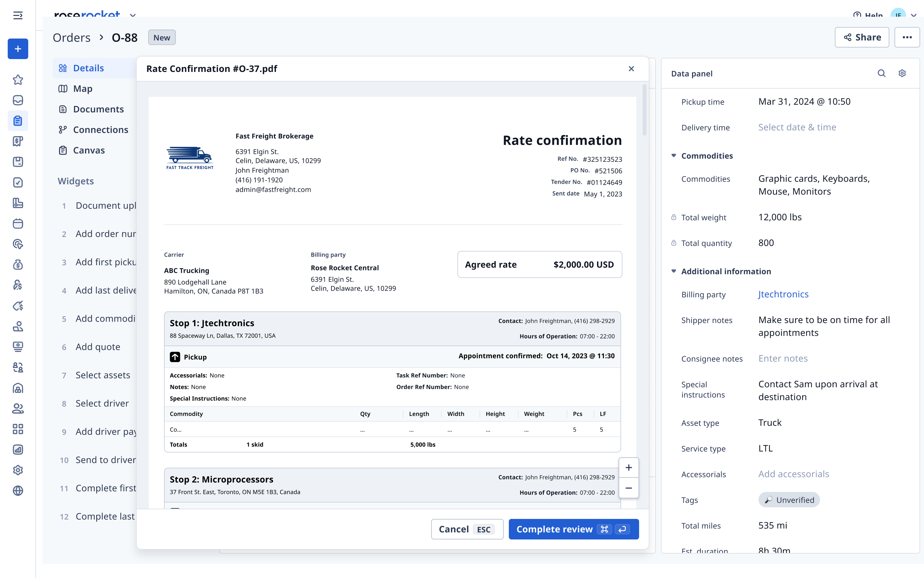Click the Commodities value list
This screenshot has width=924, height=578.
[x=814, y=185]
